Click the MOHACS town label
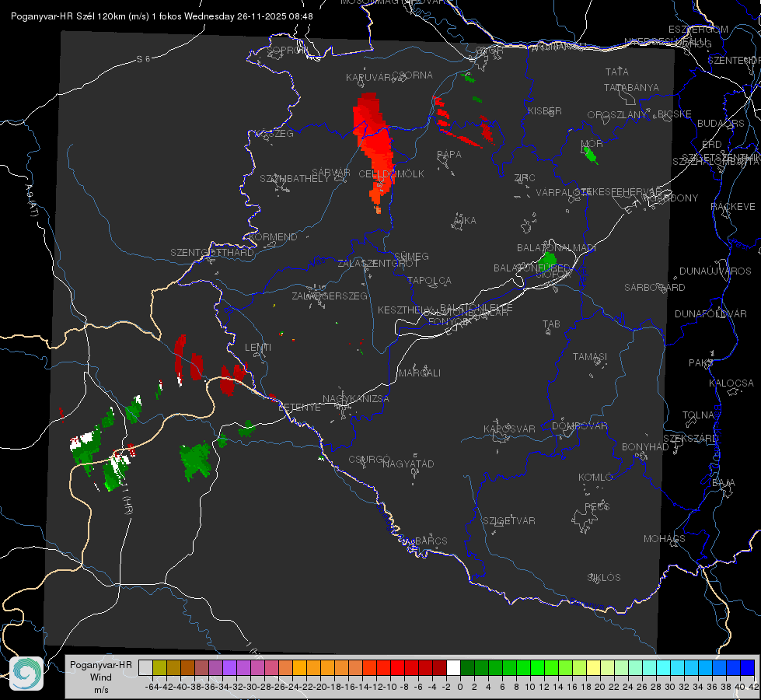 coord(665,539)
